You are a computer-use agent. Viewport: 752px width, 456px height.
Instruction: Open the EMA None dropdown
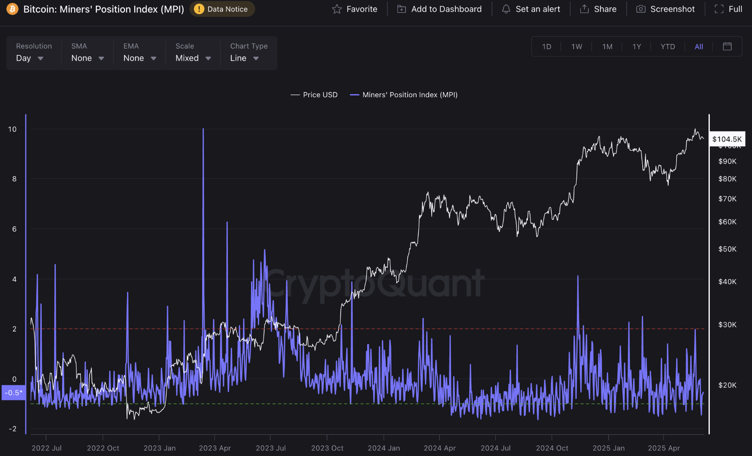coord(140,58)
